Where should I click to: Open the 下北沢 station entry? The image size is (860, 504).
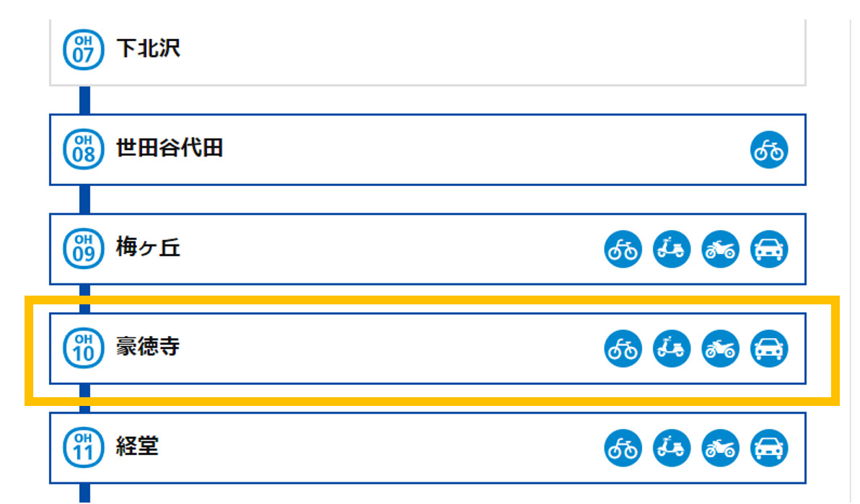coord(428,52)
